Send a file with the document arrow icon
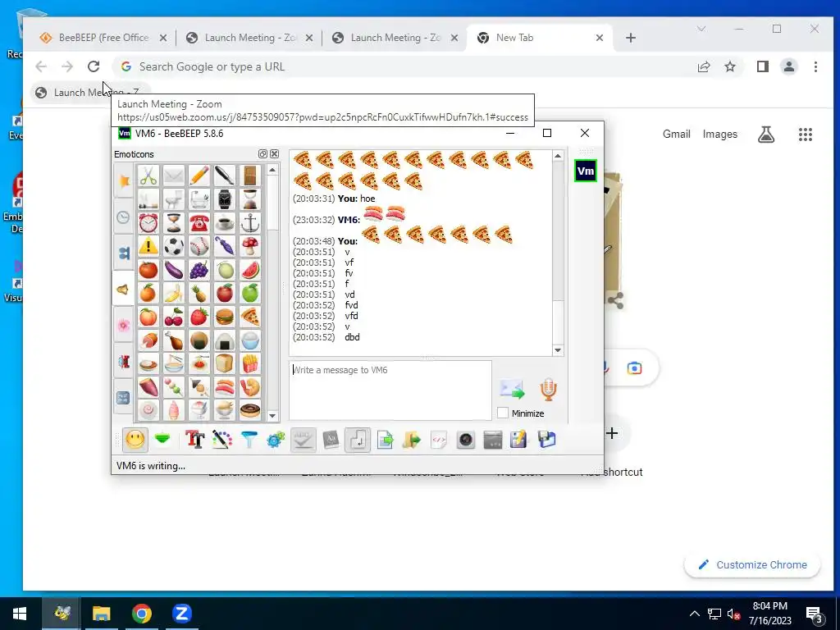 385,440
